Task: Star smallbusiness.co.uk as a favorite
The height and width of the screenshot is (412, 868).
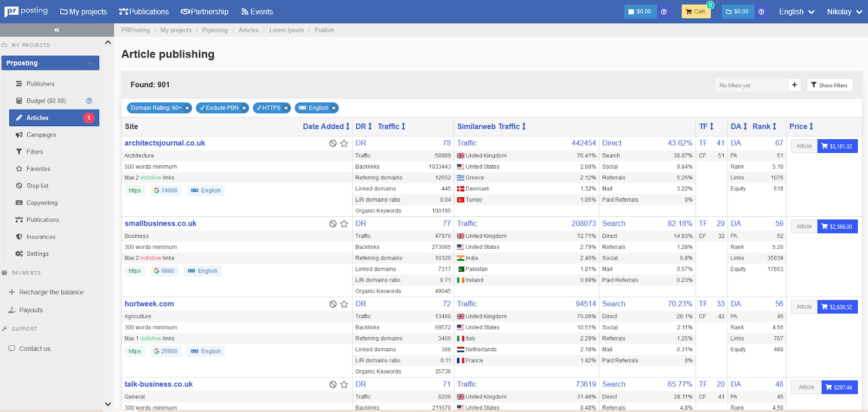Action: pyautogui.click(x=344, y=223)
